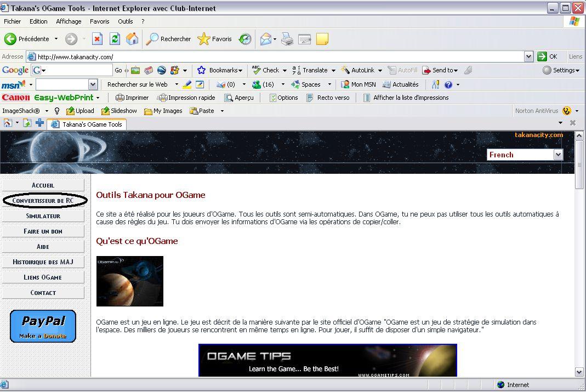
Task: Open the Affichage menu
Action: pos(69,21)
